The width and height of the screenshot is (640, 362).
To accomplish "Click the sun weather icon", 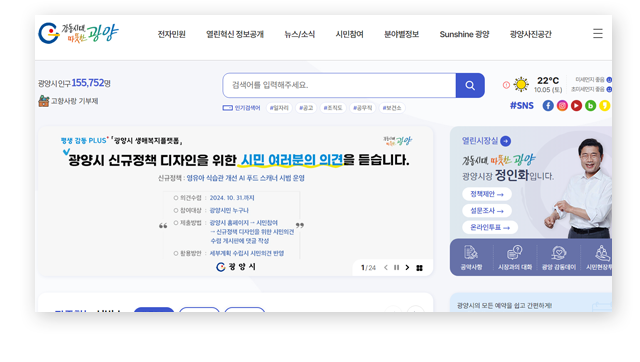I will tap(521, 84).
